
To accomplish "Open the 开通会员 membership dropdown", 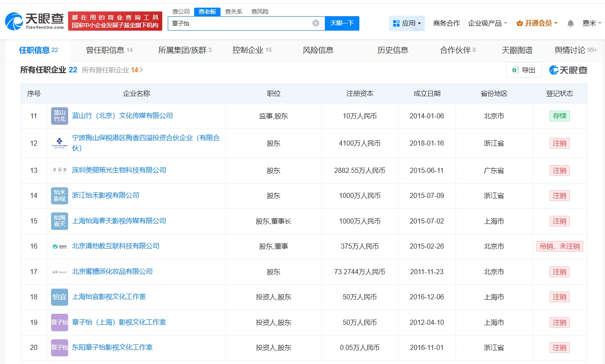I will click(x=537, y=23).
